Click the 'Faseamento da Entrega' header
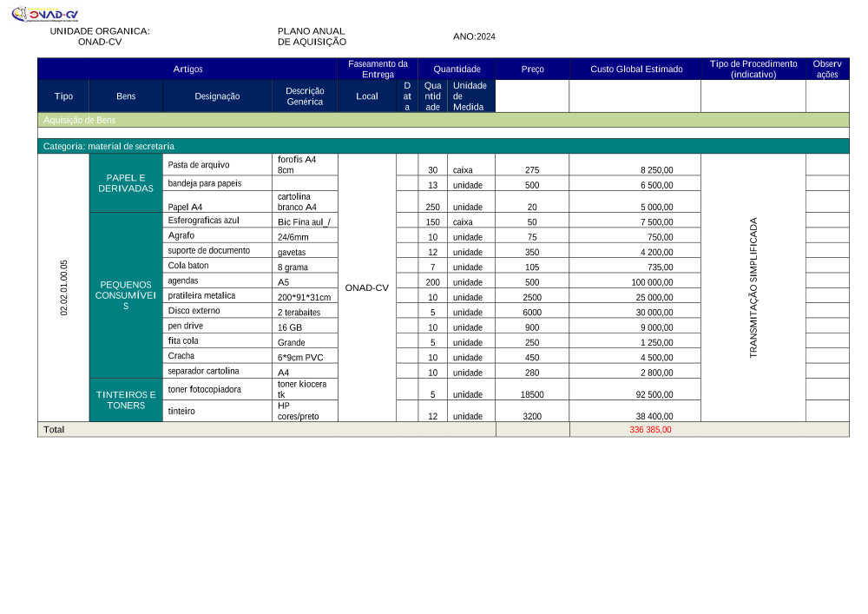Viewport: 868px width, 614px height. click(378, 69)
